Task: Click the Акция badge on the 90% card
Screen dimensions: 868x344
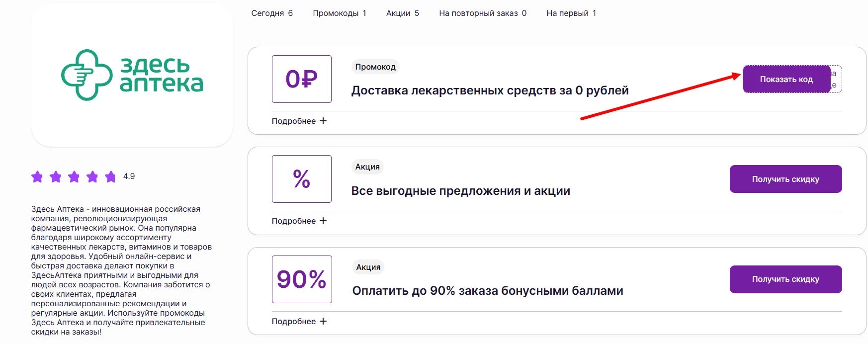Action: click(x=367, y=267)
